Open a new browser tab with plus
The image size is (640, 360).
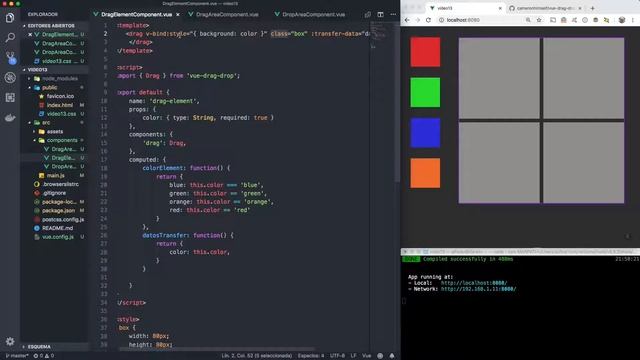[592, 8]
